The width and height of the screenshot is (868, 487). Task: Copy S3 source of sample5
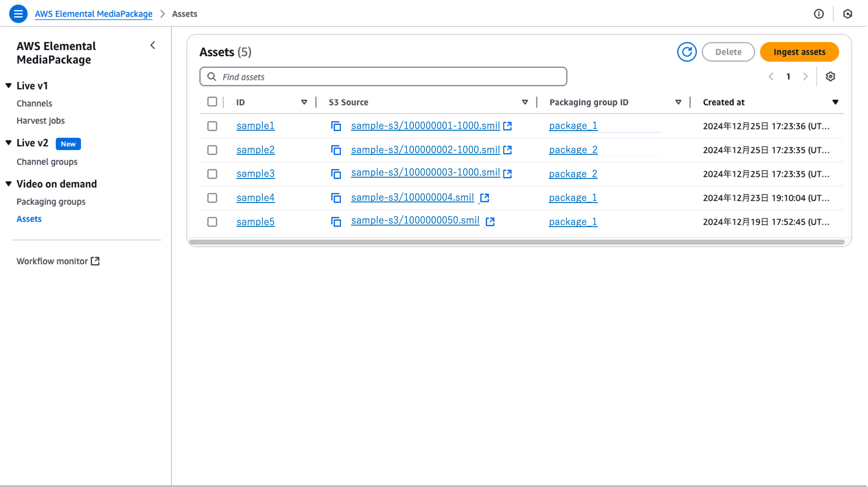pyautogui.click(x=336, y=222)
